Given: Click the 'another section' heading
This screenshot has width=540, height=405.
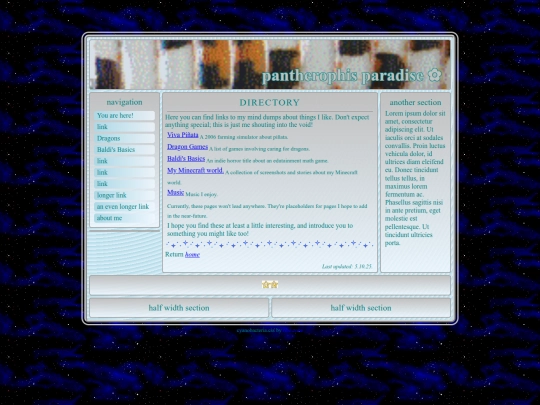Looking at the screenshot, I should tap(415, 103).
